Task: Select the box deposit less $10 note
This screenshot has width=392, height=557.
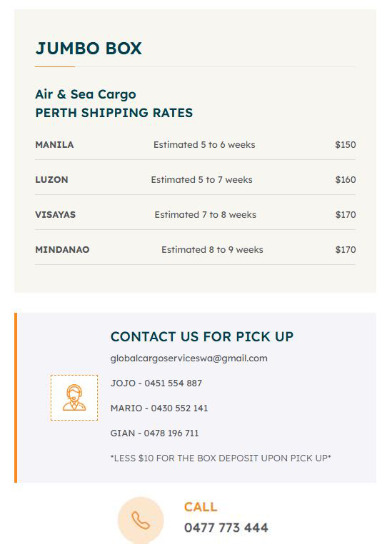Action: tap(221, 458)
